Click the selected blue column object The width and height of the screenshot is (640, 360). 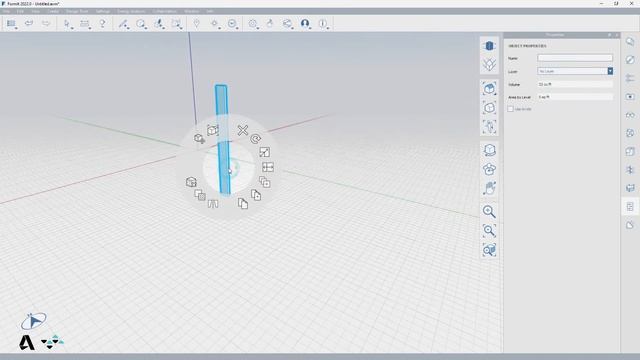[222, 139]
